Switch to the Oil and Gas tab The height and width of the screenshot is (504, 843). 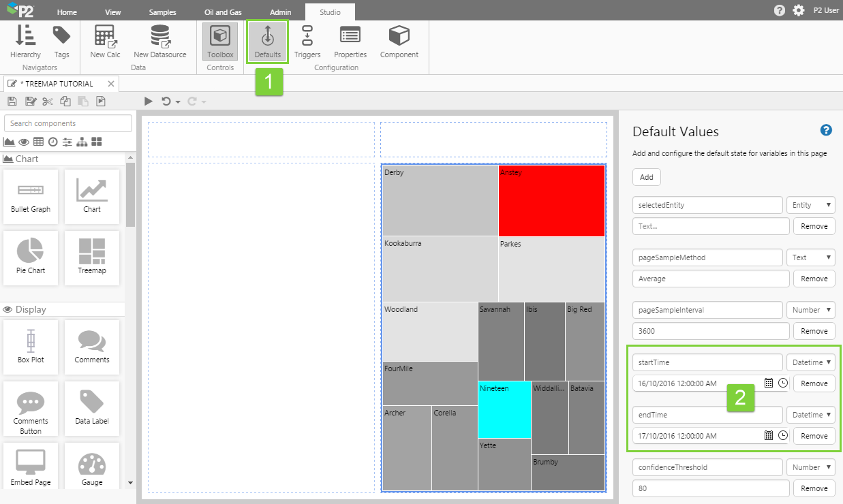click(x=223, y=12)
